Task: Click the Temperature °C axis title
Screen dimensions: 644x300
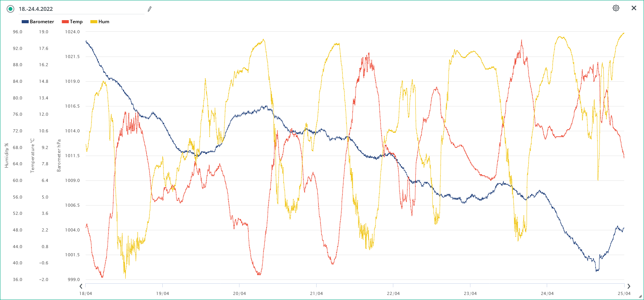Action: [33, 155]
